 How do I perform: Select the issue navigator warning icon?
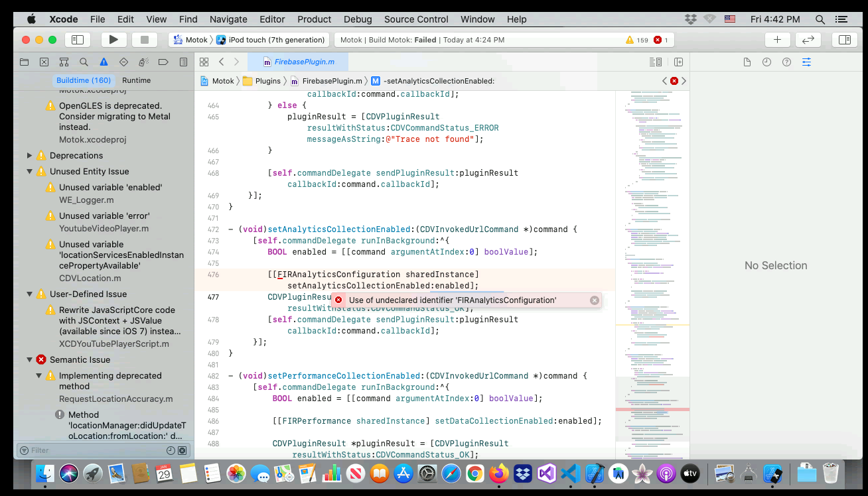click(104, 62)
